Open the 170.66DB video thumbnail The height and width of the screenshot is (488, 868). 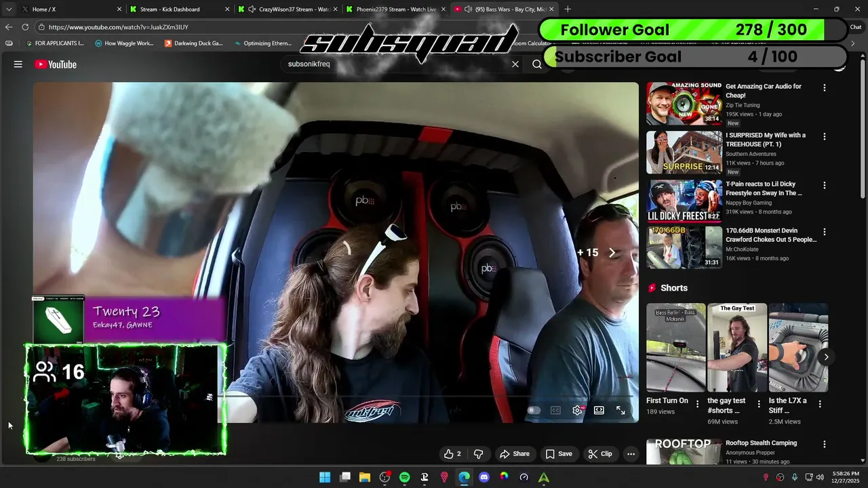(684, 247)
